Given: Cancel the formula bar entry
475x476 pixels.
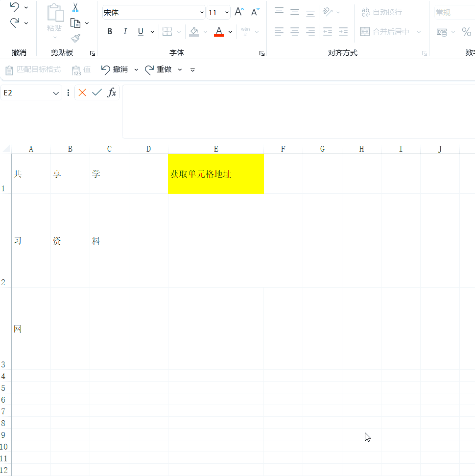Looking at the screenshot, I should 82,92.
